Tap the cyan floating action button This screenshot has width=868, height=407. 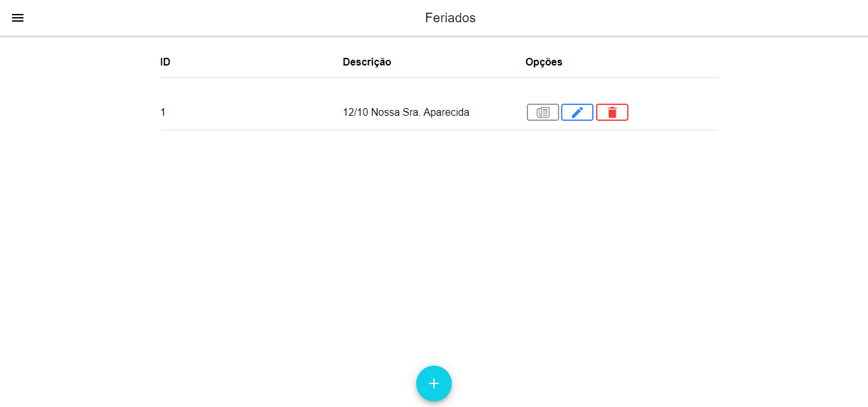click(x=434, y=383)
